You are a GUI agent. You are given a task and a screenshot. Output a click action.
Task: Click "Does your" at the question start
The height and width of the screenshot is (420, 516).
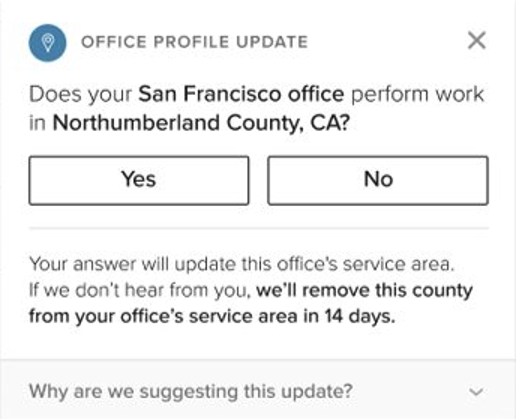81,94
